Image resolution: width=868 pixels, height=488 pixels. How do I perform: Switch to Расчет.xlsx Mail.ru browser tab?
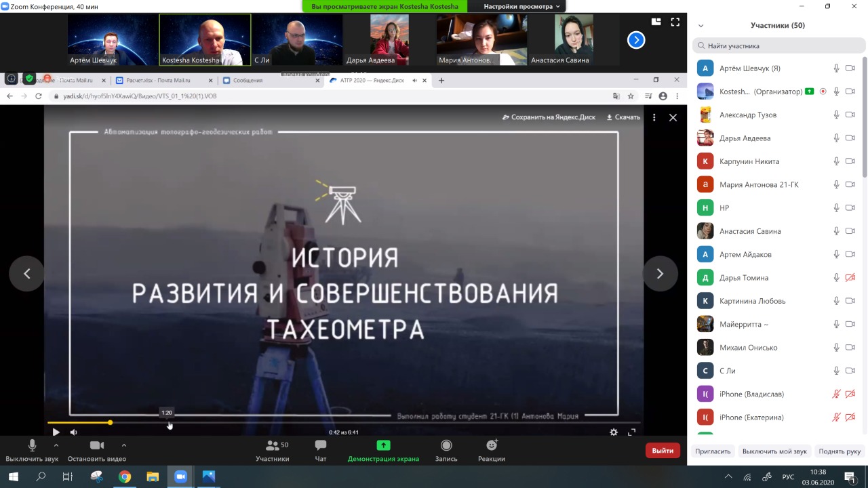[x=163, y=80]
